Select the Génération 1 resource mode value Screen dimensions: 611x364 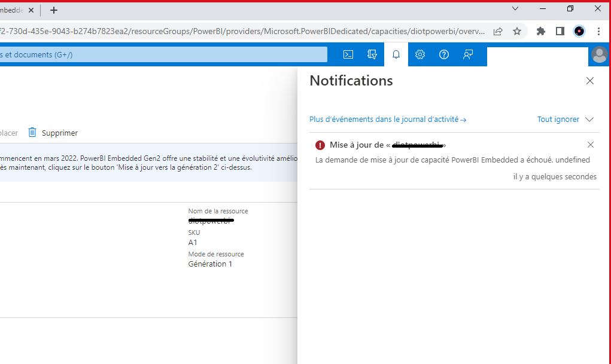(210, 264)
